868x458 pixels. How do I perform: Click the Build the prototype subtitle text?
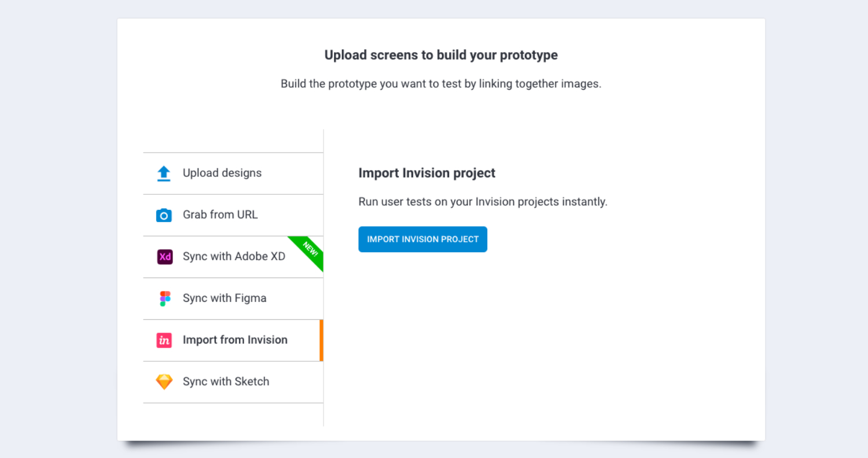(x=441, y=84)
